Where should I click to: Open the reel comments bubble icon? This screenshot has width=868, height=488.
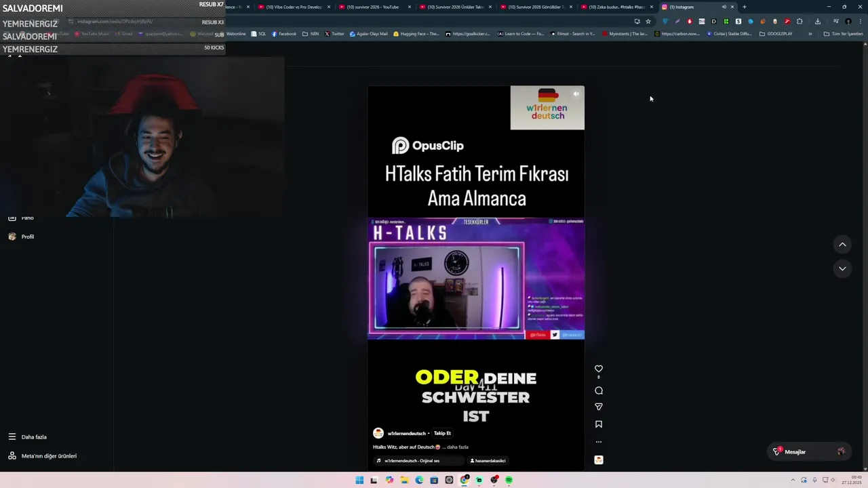[598, 390]
